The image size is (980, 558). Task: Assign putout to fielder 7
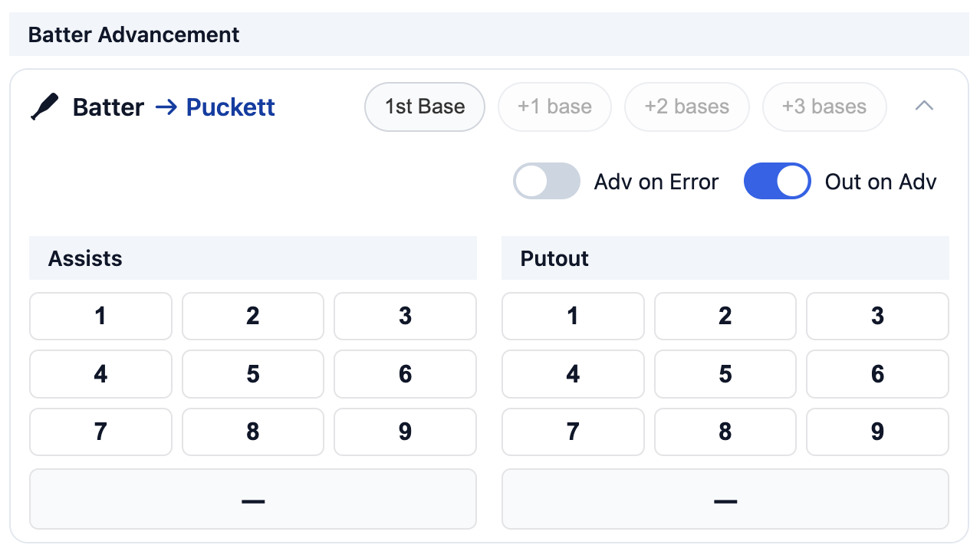pos(572,432)
